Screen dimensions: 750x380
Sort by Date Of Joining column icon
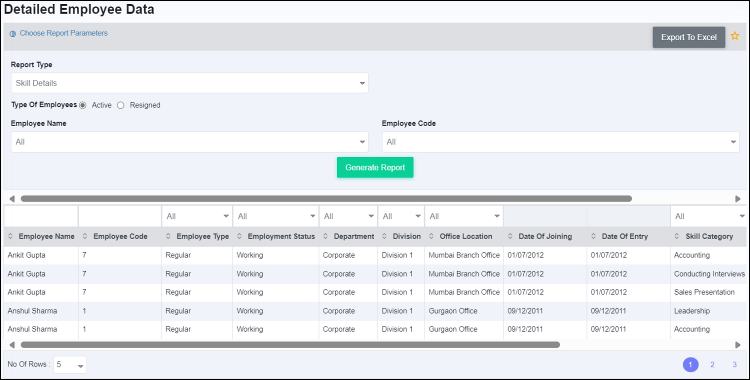pos(510,236)
